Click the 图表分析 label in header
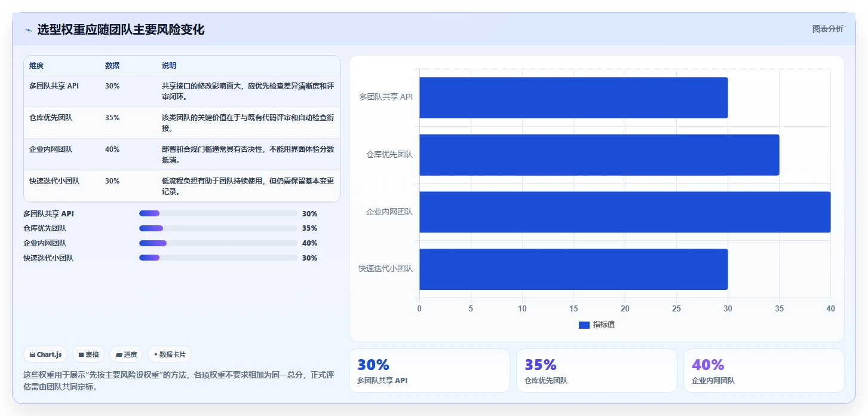This screenshot has width=868, height=416. pyautogui.click(x=827, y=29)
